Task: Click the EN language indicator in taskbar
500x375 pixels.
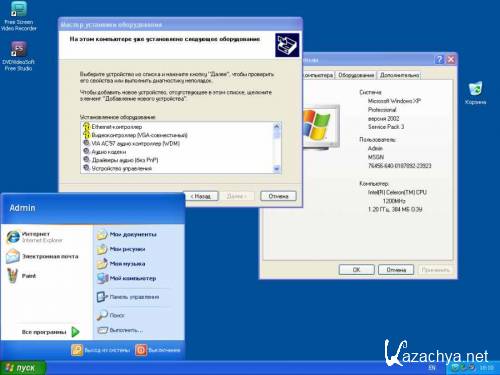Action: pyautogui.click(x=432, y=368)
